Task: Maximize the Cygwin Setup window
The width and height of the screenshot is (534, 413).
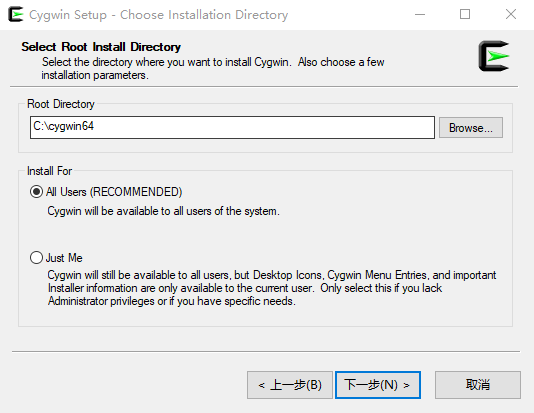Action: tap(465, 14)
